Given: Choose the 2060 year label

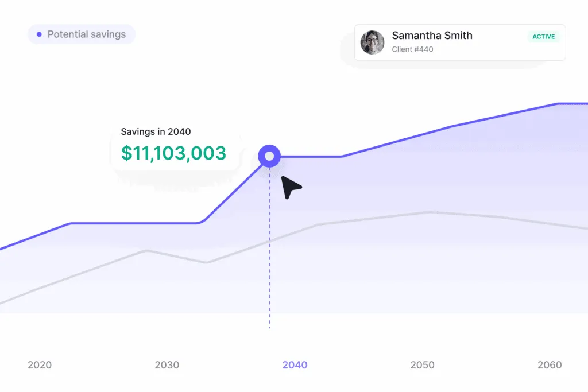Looking at the screenshot, I should pyautogui.click(x=550, y=365).
